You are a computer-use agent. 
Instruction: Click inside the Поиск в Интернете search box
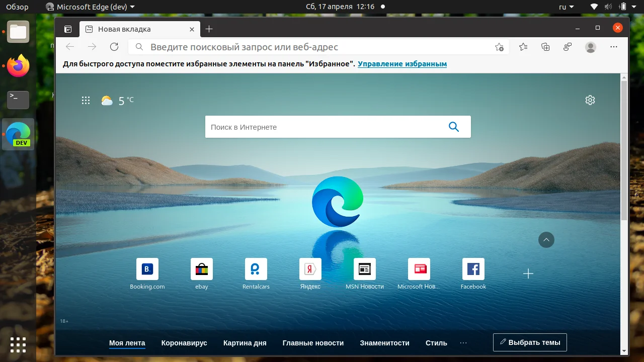tap(312, 127)
